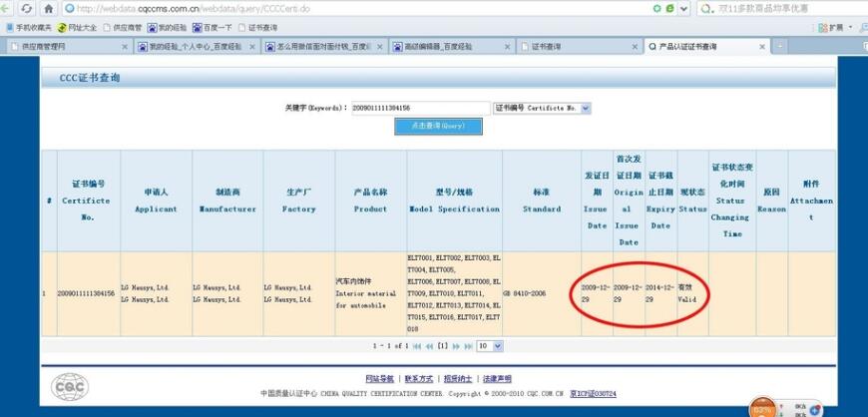Open the 网站导航 footer link
The height and width of the screenshot is (417, 868).
(379, 379)
